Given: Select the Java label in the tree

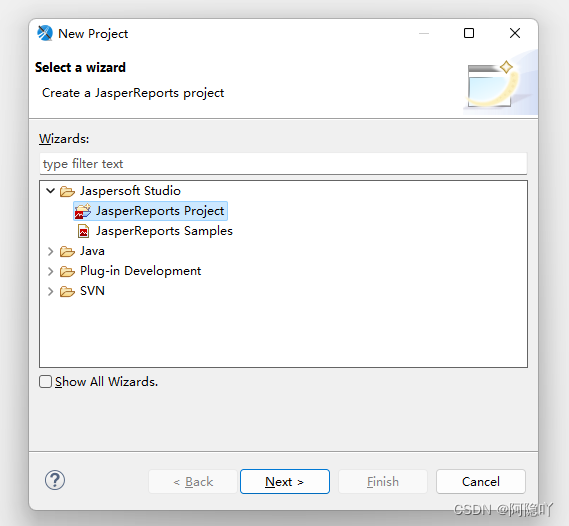Looking at the screenshot, I should click(92, 251).
